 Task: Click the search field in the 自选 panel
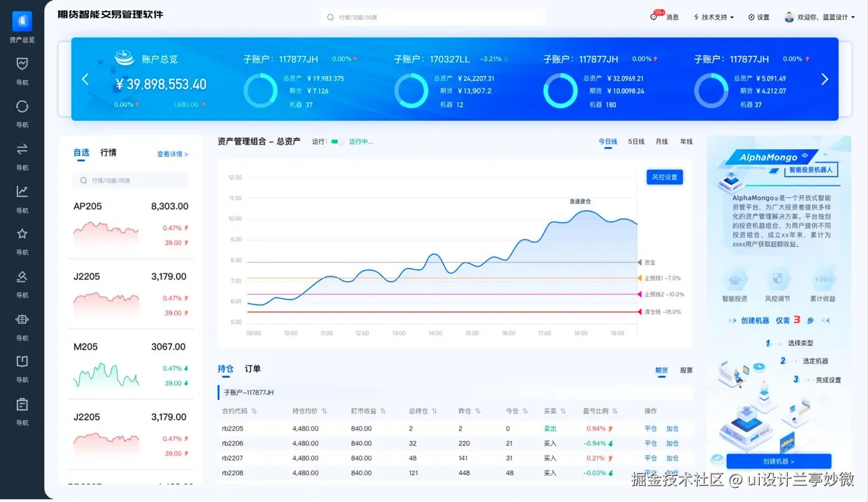131,180
